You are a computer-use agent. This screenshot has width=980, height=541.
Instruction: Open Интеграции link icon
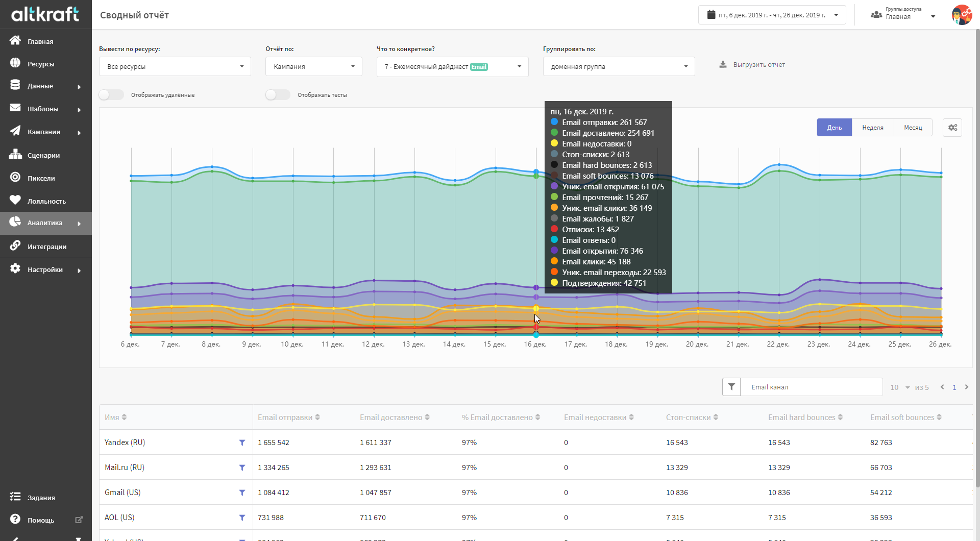(x=15, y=245)
